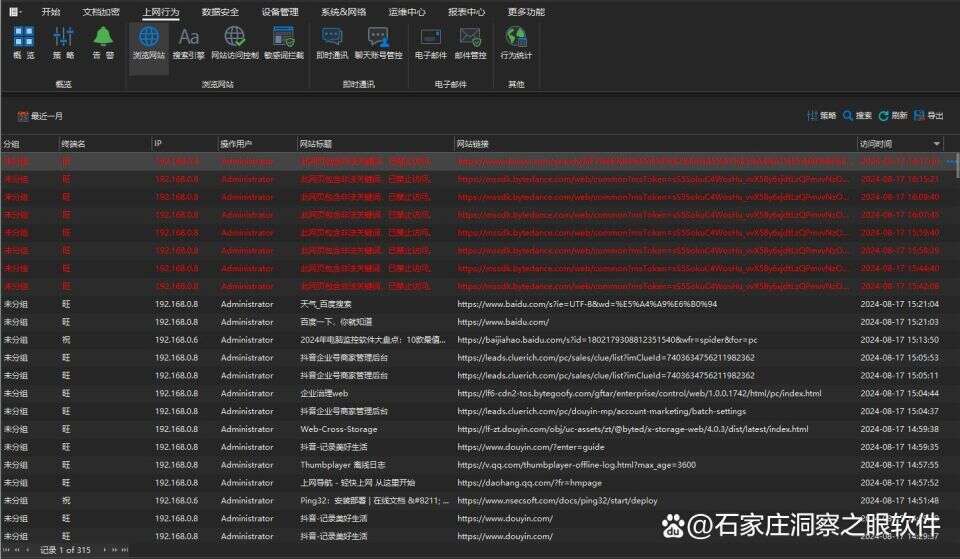This screenshot has height=559, width=960.
Task: Go to the next record in pager
Action: [105, 550]
